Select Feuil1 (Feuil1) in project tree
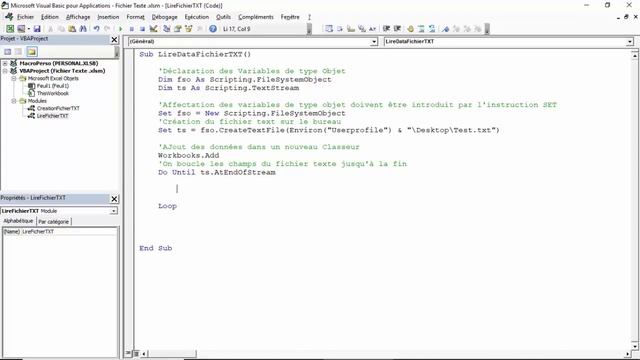Screen dimensions: 640x360 53,86
